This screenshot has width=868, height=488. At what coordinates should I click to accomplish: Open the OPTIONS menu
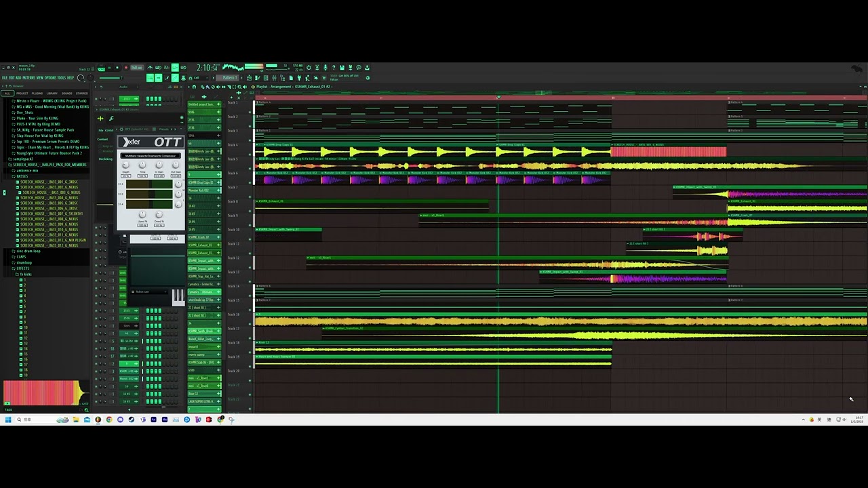pos(50,77)
